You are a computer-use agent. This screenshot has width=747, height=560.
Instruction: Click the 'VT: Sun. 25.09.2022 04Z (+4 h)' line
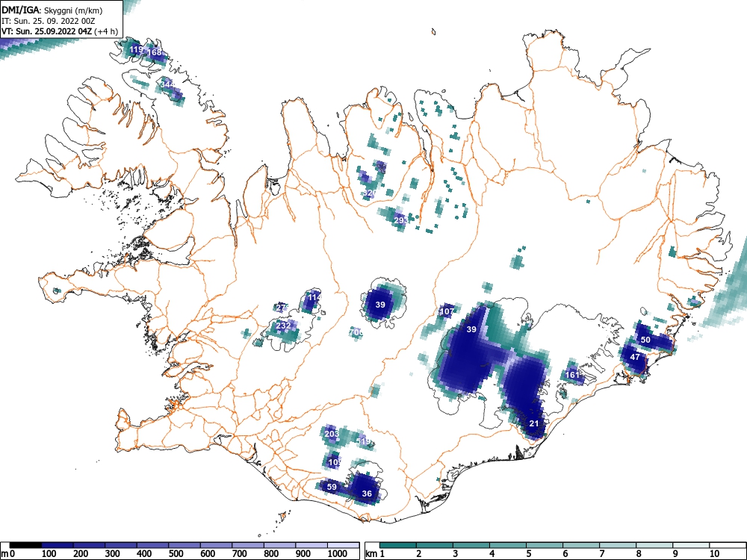click(60, 31)
